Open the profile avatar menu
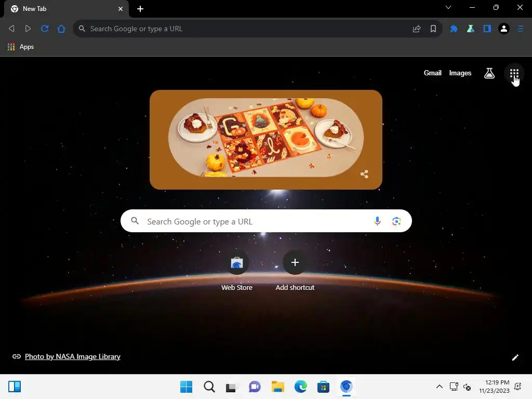The width and height of the screenshot is (532, 399). (504, 29)
